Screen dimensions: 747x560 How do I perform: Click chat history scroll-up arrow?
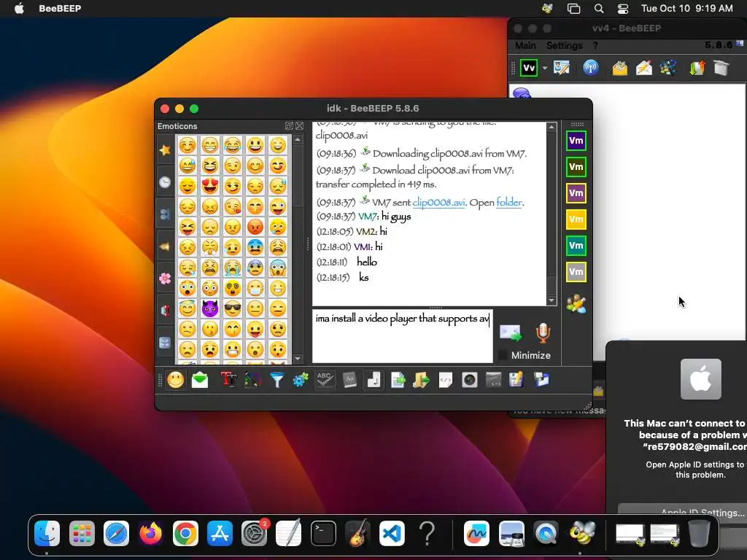click(551, 127)
